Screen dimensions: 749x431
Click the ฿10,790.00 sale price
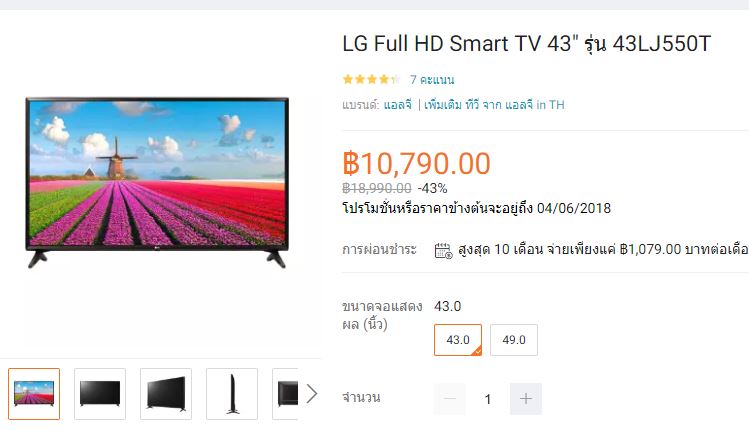click(417, 163)
